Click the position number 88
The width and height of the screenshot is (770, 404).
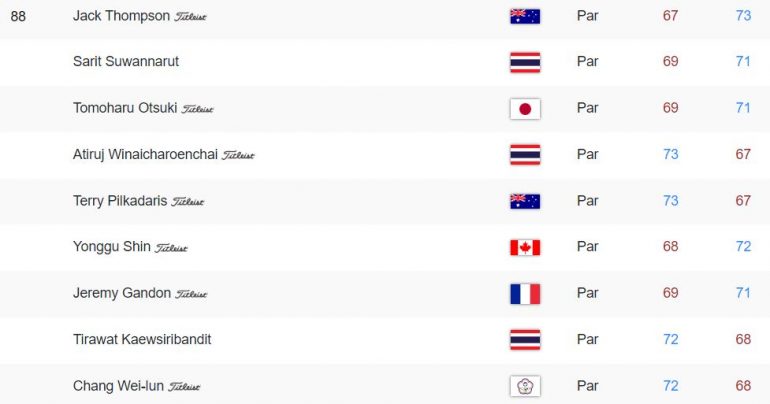pos(18,16)
